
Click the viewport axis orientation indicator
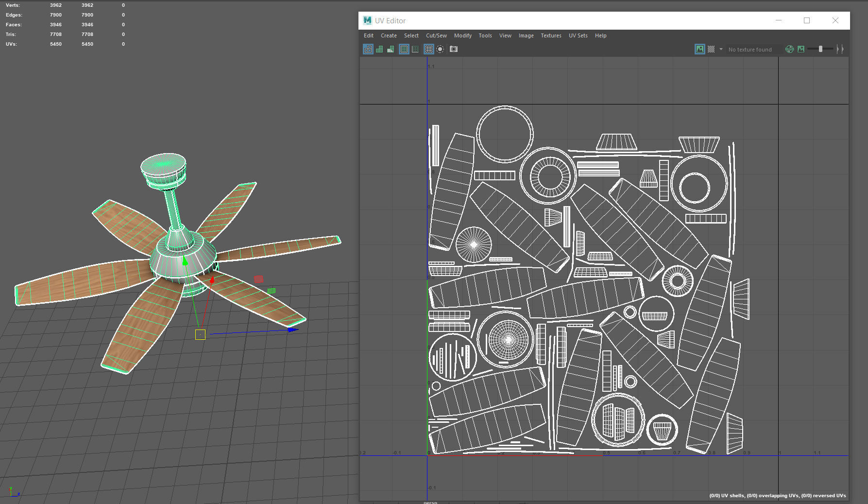(15, 492)
